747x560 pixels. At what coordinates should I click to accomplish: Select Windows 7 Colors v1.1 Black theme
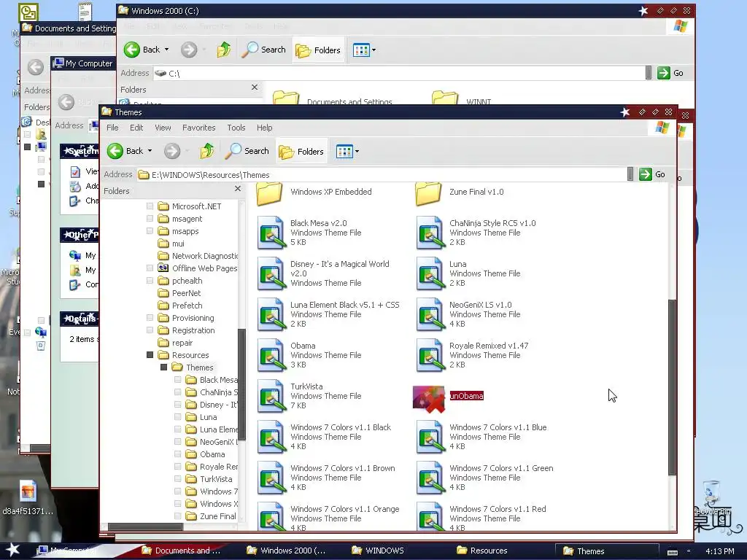[x=271, y=437]
